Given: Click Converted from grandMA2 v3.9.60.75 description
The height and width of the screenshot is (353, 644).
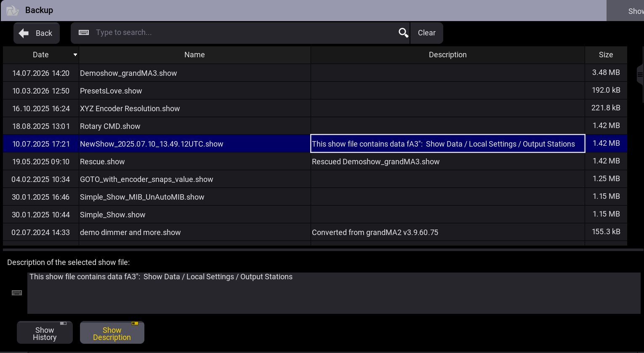Looking at the screenshot, I should point(375,233).
